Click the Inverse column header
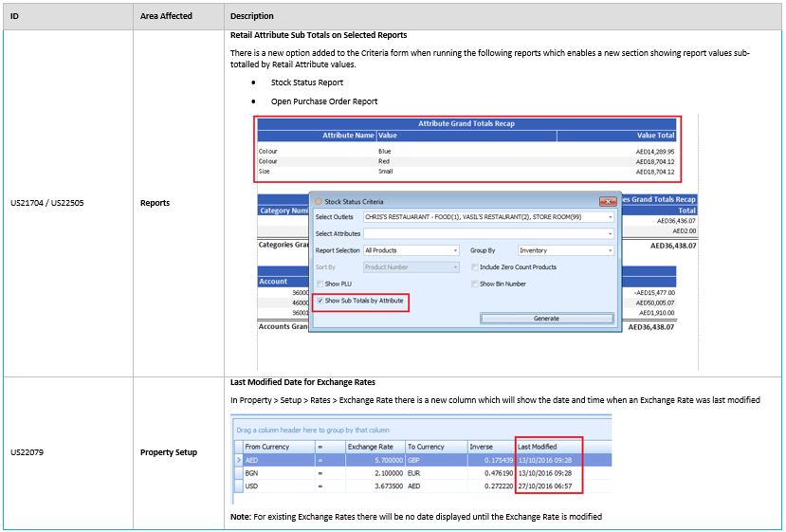The height and width of the screenshot is (532, 786). coord(490,447)
